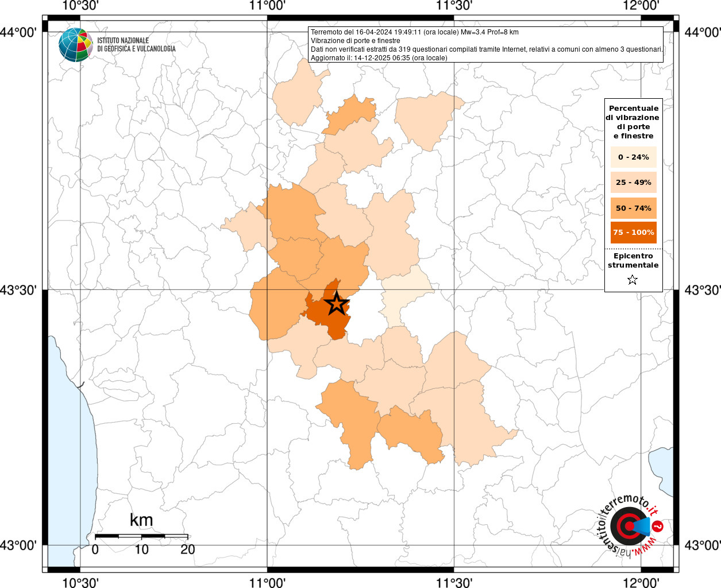The image size is (721, 588).
Task: Click the scale bar '0' value
Action: tap(95, 549)
